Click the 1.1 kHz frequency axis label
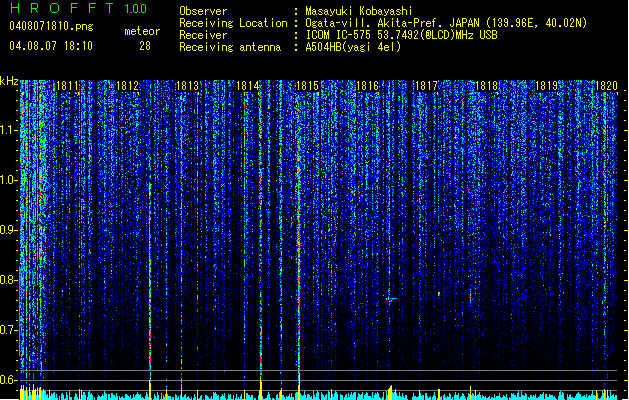 click(8, 130)
